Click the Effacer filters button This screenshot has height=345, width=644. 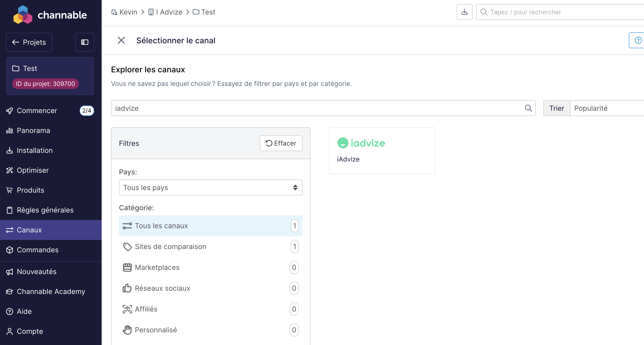281,143
